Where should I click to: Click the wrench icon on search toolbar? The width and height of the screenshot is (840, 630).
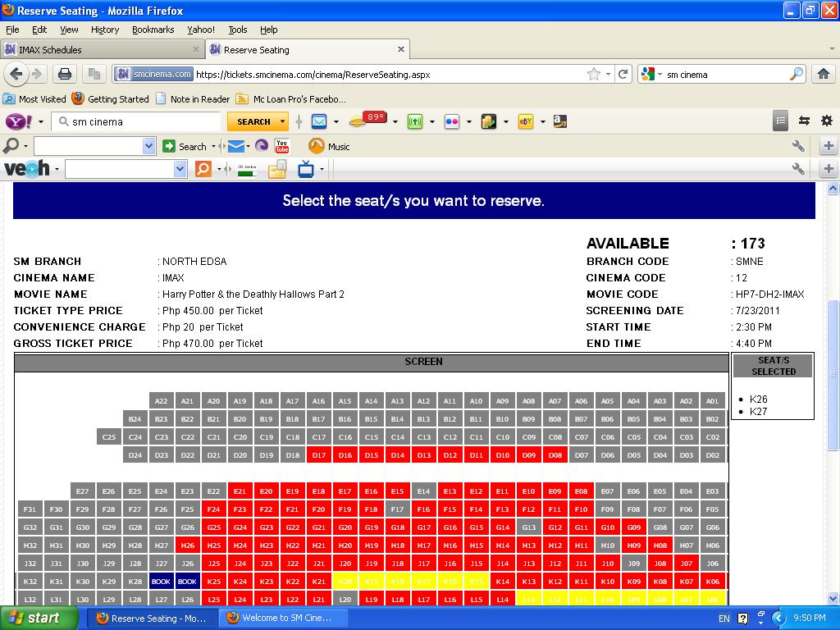click(798, 146)
